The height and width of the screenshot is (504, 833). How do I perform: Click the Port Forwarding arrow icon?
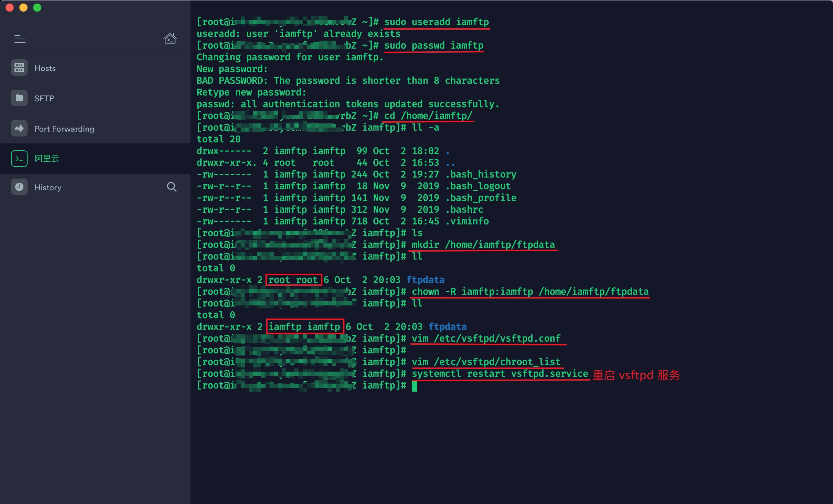[19, 129]
